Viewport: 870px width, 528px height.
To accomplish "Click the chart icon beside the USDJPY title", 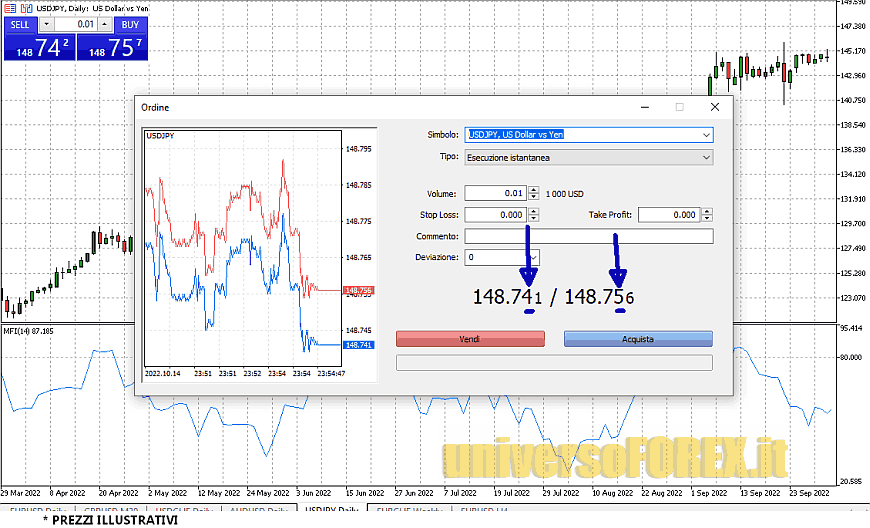I will (x=26, y=7).
